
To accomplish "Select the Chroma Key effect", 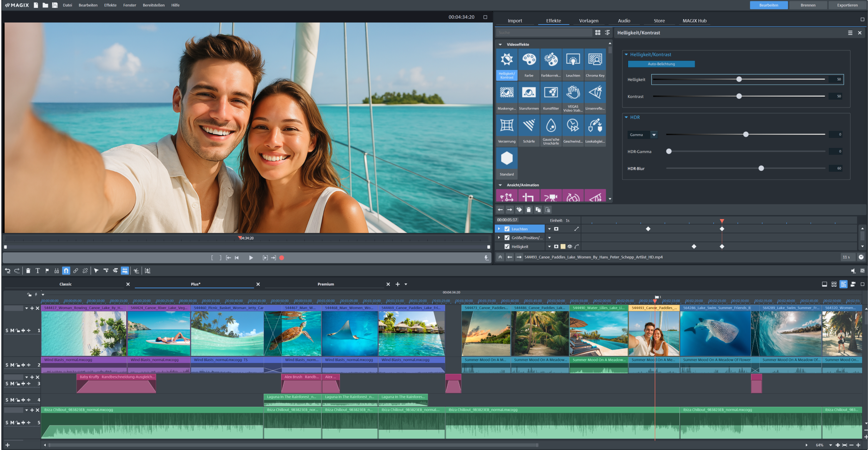I will [x=595, y=62].
